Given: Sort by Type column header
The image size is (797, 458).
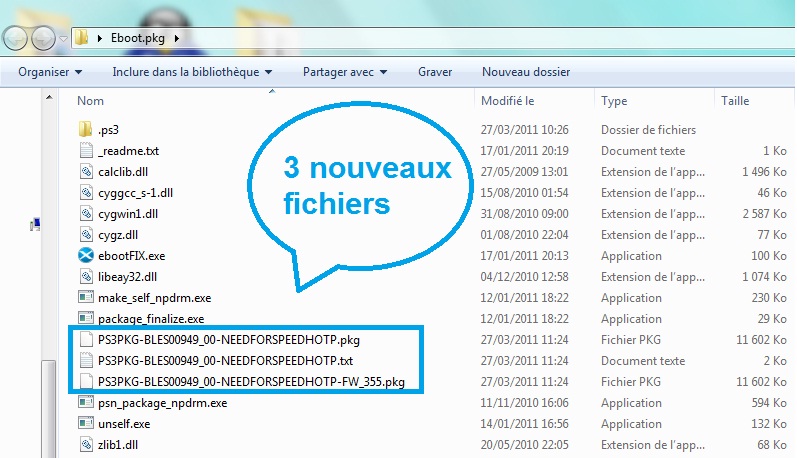Looking at the screenshot, I should click(x=614, y=101).
